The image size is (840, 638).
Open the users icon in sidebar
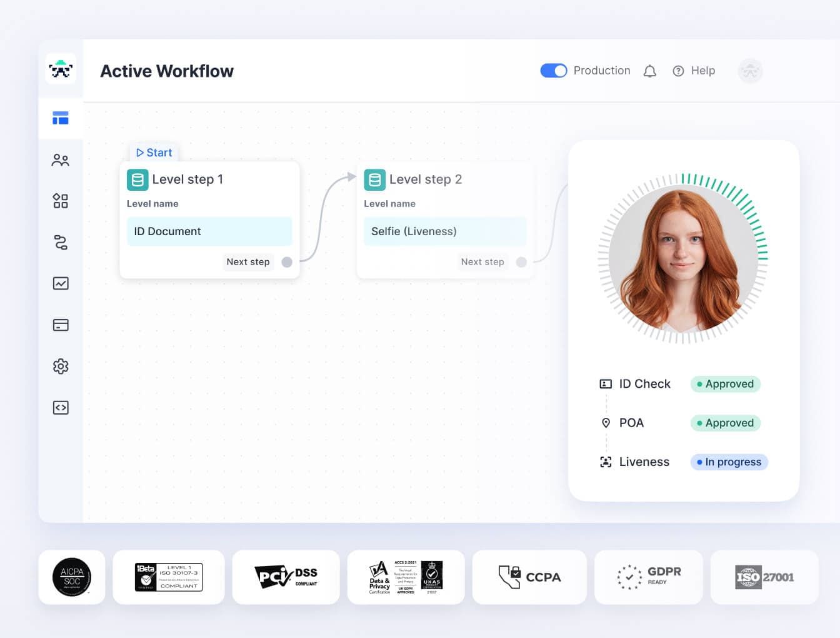pyautogui.click(x=61, y=160)
